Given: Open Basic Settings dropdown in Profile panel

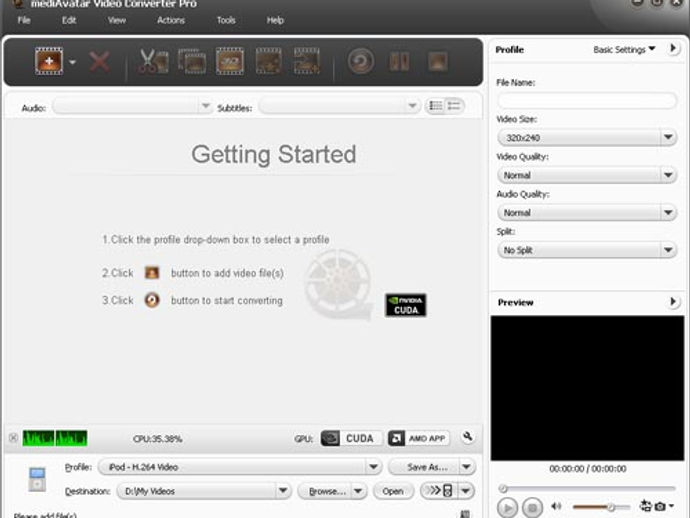Looking at the screenshot, I should (x=624, y=50).
